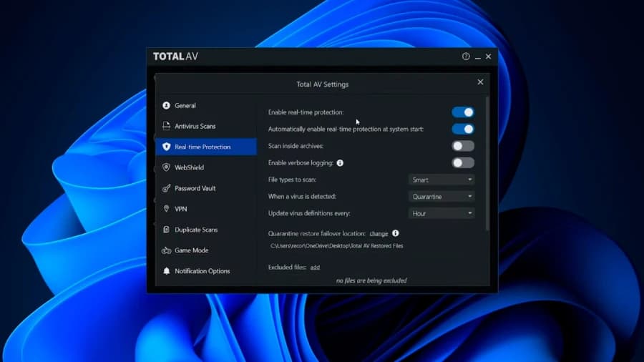The height and width of the screenshot is (362, 644).
Task: Go to Antivirus Scans settings
Action: 206,126
